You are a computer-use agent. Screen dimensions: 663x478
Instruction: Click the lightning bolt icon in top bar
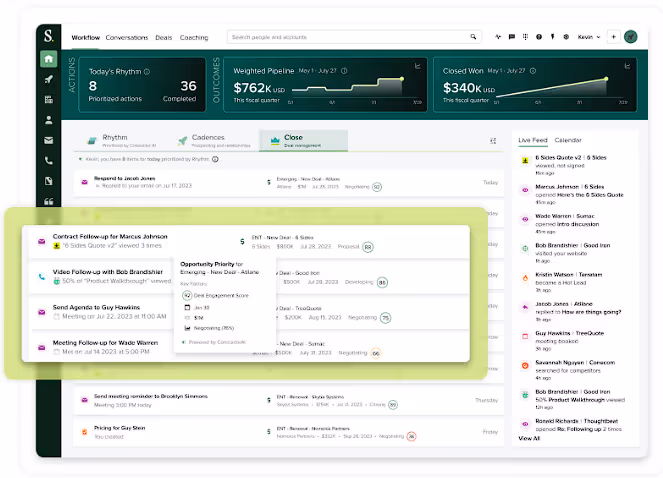click(x=552, y=37)
